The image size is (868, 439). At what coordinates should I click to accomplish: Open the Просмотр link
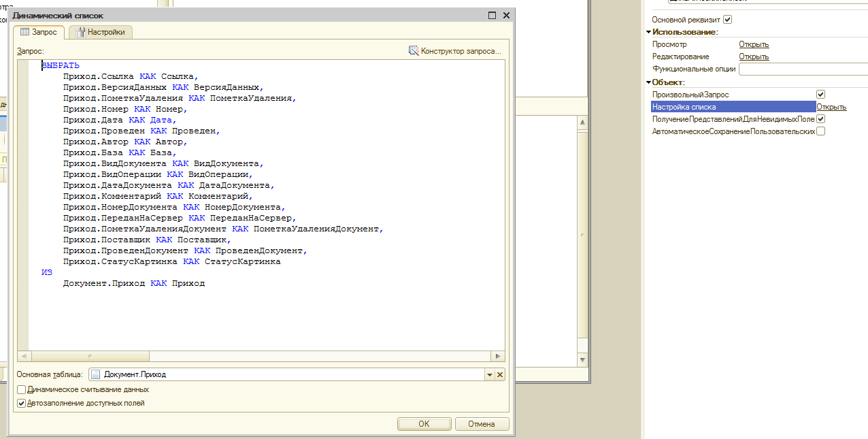pos(754,44)
